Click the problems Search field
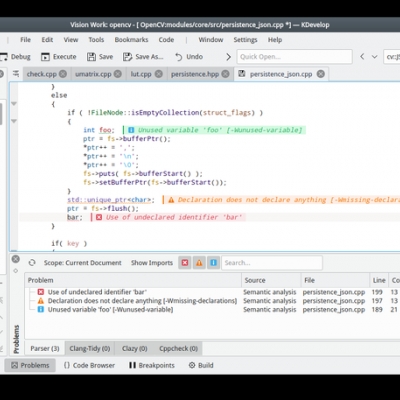 point(272,263)
